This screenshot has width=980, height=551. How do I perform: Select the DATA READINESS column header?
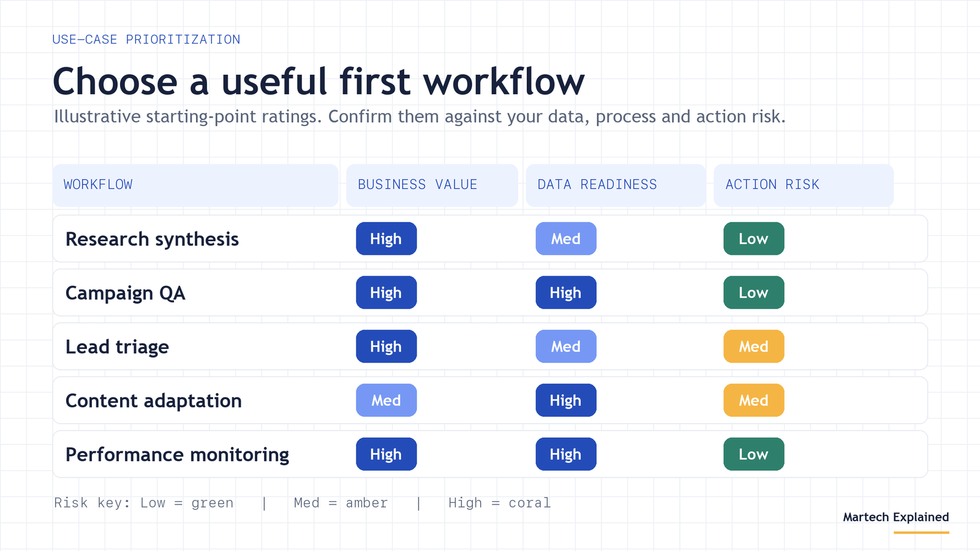point(616,185)
